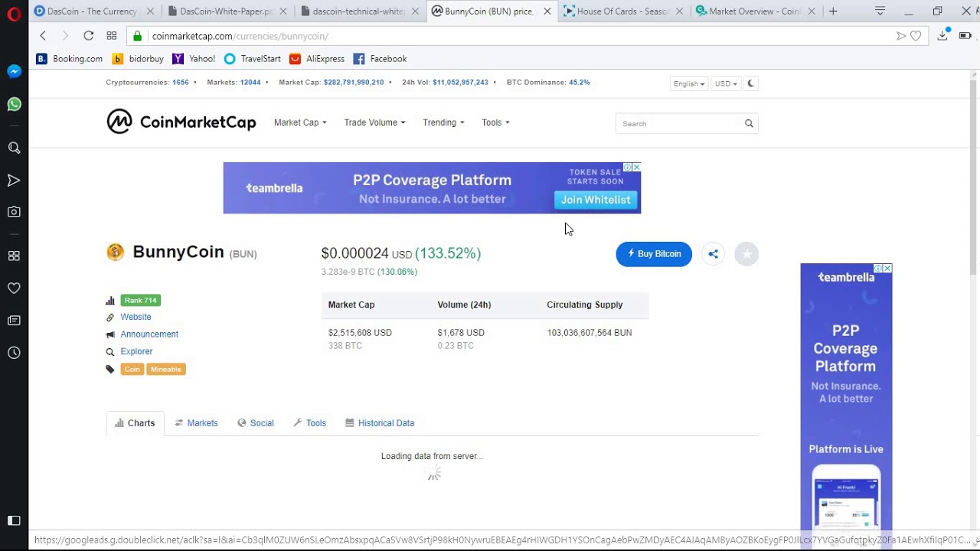Open Messenger in Opera sidebar

pyautogui.click(x=14, y=71)
